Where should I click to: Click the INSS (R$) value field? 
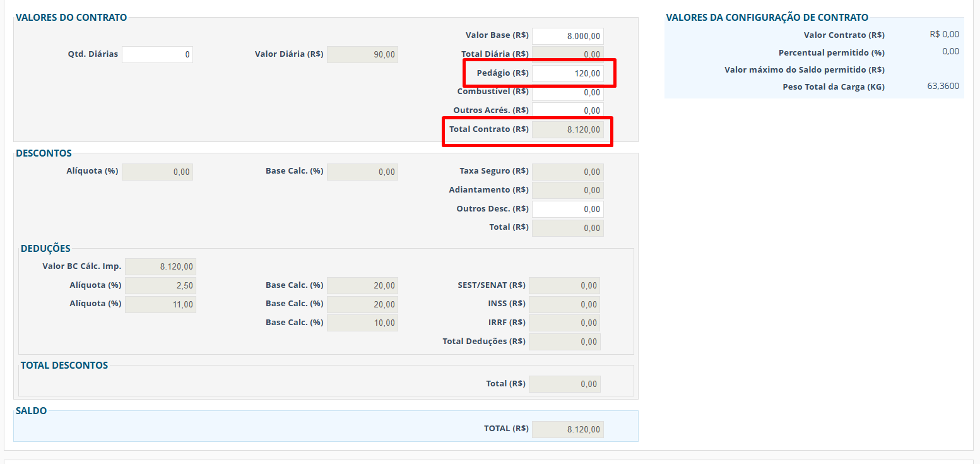click(564, 304)
